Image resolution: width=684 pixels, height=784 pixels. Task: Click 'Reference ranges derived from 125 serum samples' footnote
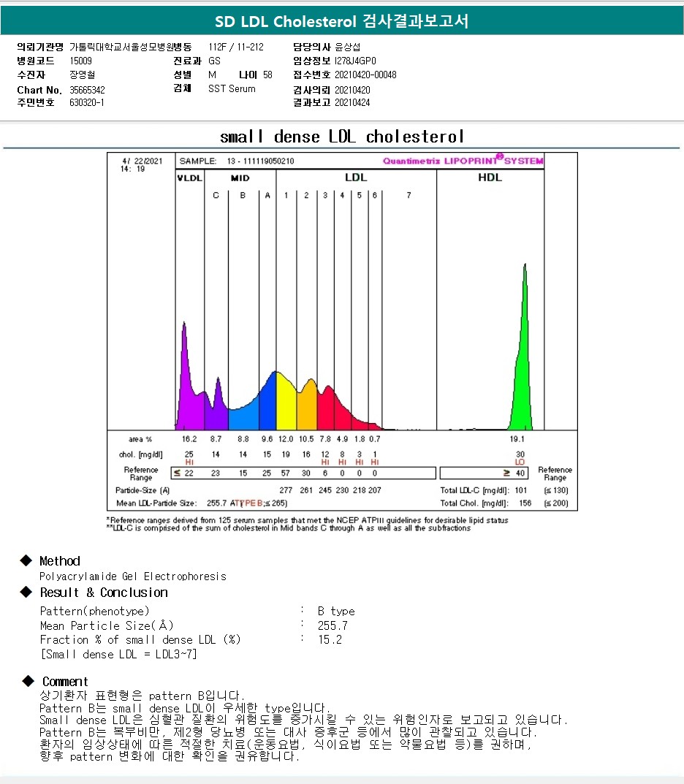pyautogui.click(x=308, y=520)
